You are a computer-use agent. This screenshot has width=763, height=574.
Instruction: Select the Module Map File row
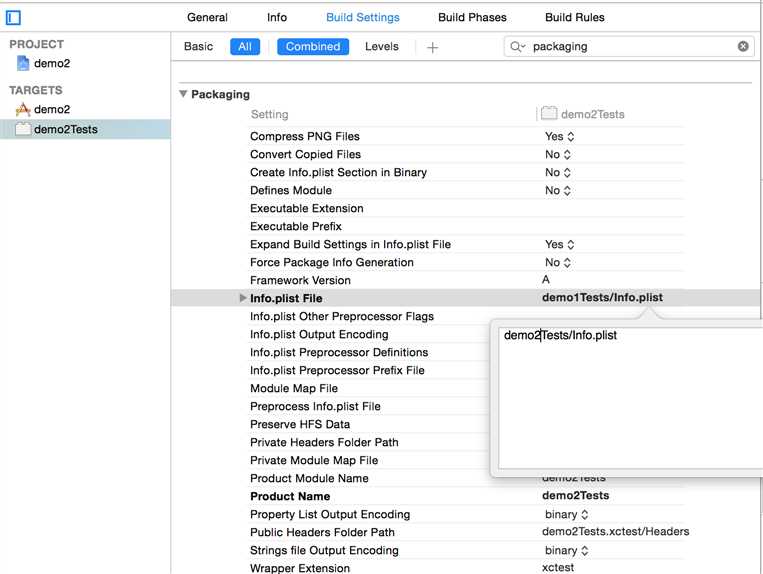pyautogui.click(x=370, y=389)
